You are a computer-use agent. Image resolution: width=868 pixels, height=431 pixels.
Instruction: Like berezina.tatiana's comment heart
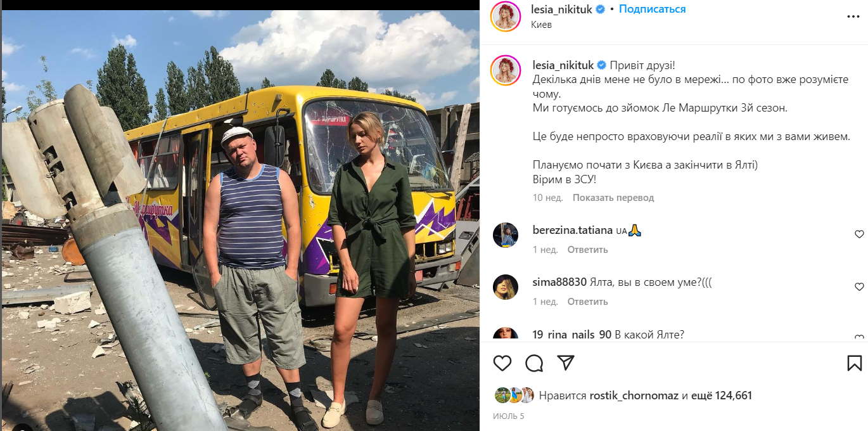[x=859, y=235]
